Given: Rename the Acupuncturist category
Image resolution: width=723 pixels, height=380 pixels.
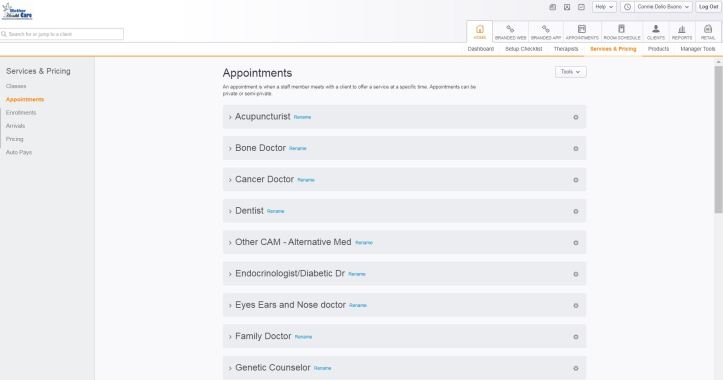Looking at the screenshot, I should click(302, 117).
